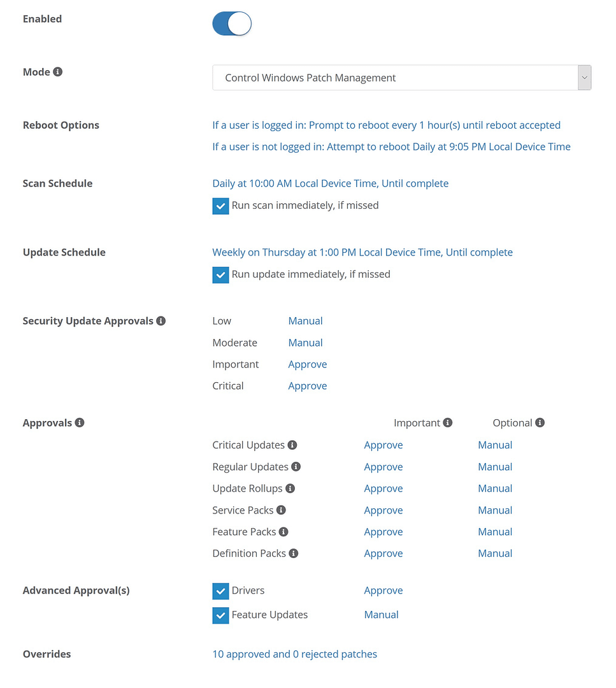Click the Feature Packs info icon
The image size is (616, 688).
coord(284,531)
